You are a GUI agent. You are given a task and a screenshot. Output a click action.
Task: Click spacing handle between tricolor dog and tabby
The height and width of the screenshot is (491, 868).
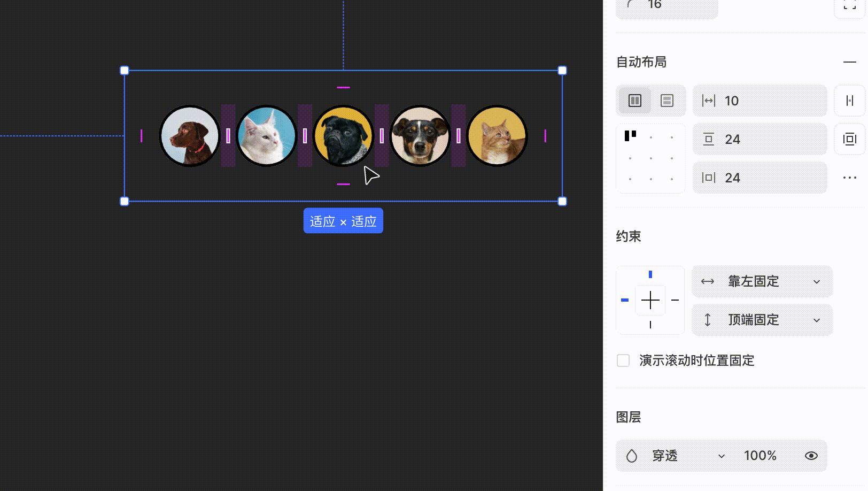[459, 136]
